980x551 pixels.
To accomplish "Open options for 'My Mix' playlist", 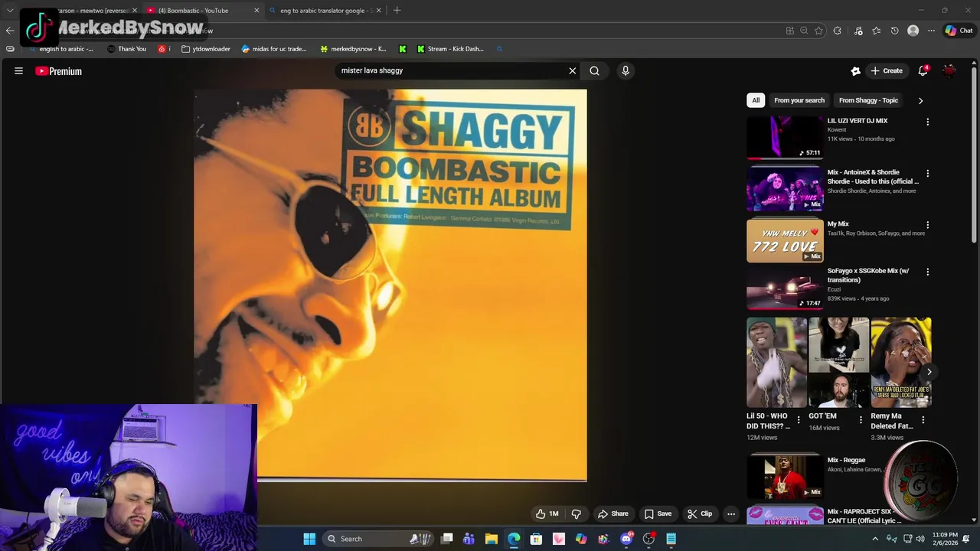I will pyautogui.click(x=927, y=225).
